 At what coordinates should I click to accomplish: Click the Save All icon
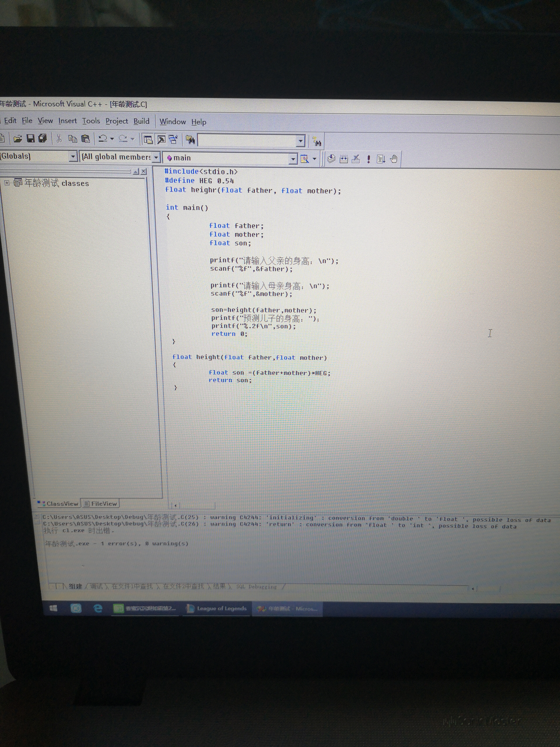43,138
